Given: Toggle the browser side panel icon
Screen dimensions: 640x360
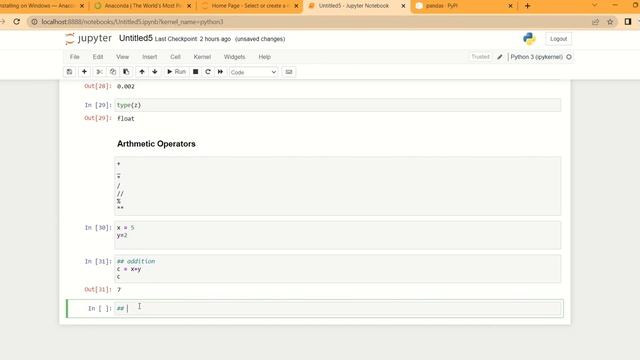Looking at the screenshot, I should click(628, 22).
